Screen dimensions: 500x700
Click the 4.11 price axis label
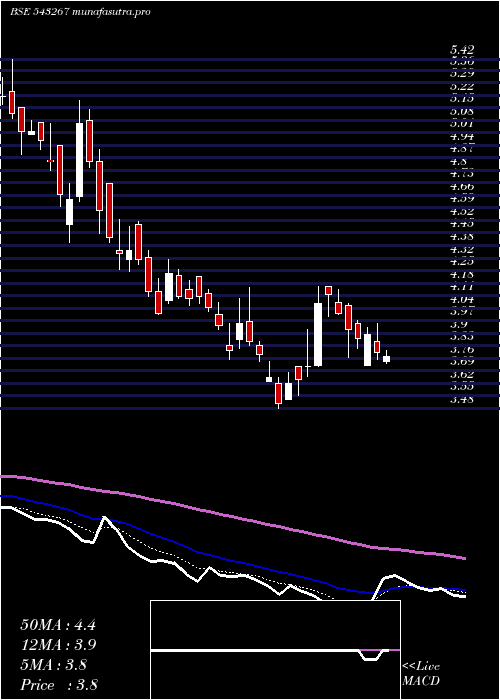(462, 288)
